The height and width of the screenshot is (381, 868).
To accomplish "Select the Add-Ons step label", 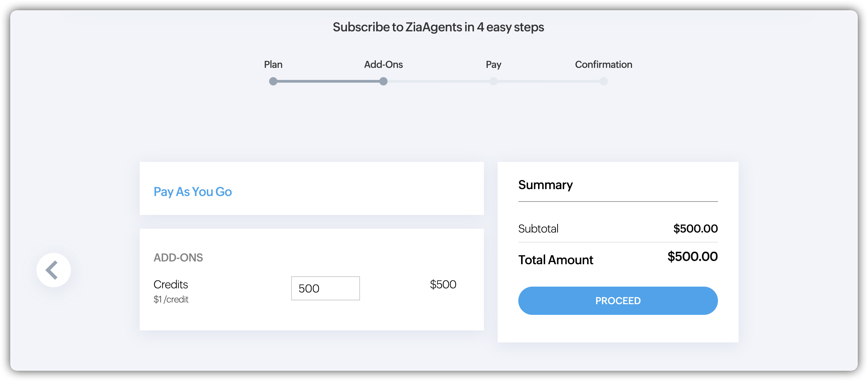I will [383, 64].
